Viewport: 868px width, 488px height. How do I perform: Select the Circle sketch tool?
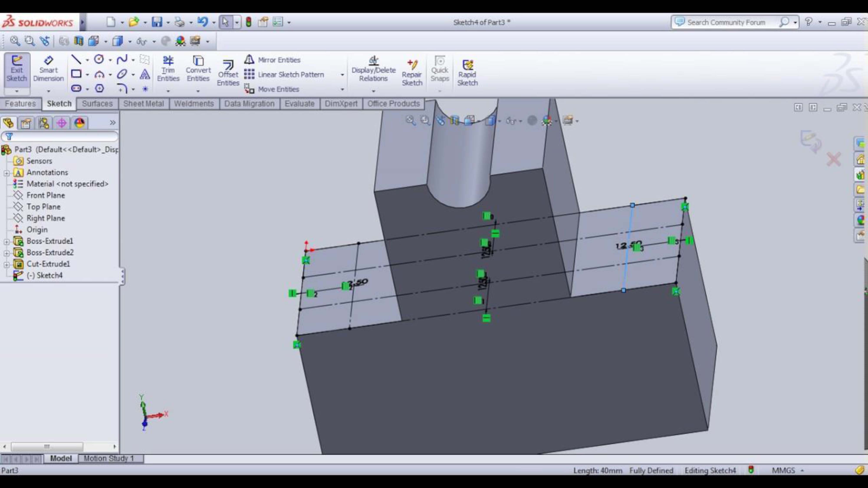(x=99, y=59)
